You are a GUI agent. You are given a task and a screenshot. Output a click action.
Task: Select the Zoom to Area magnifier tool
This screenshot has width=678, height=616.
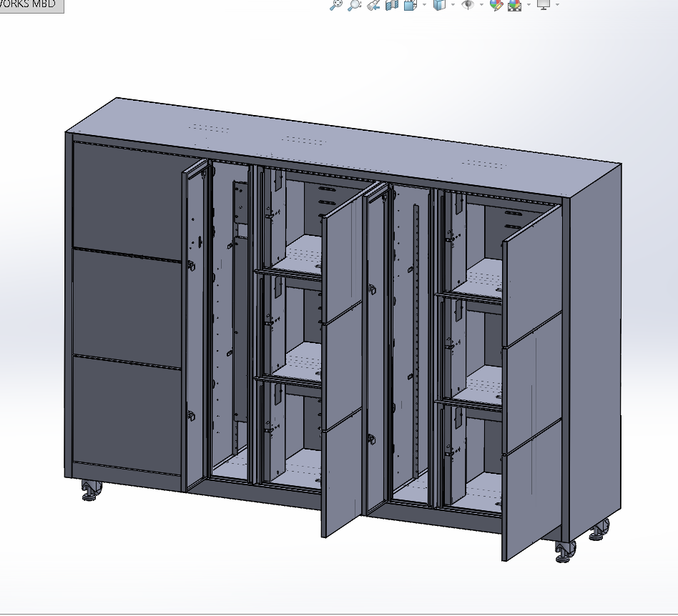pos(355,4)
